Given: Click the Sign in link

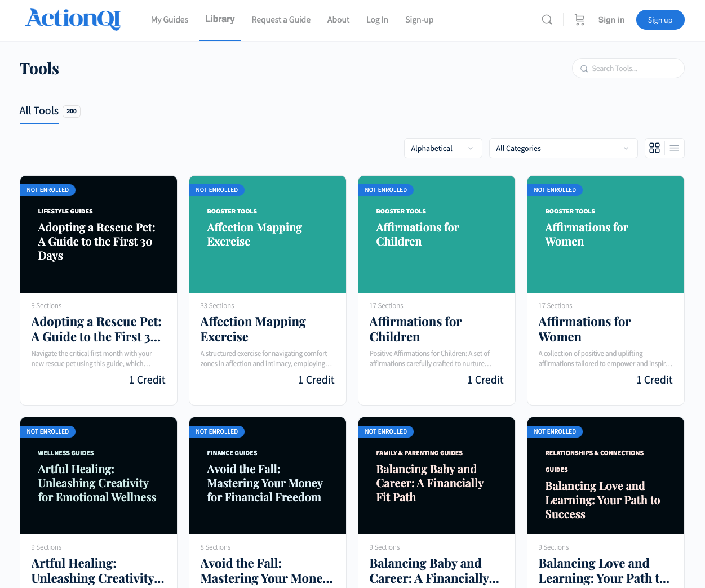Looking at the screenshot, I should coord(611,20).
